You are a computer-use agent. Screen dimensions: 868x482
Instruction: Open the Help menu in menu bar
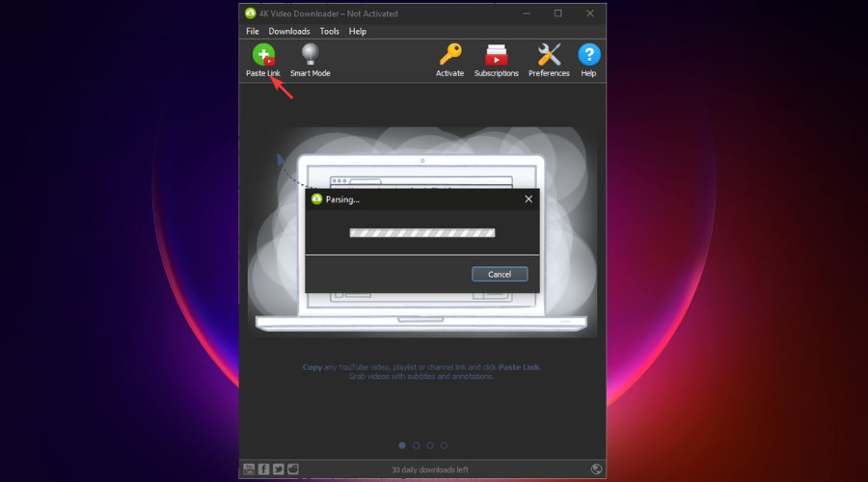click(x=358, y=32)
